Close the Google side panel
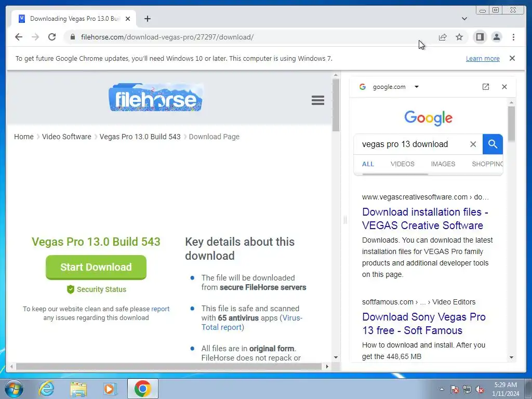532x399 pixels. [504, 87]
